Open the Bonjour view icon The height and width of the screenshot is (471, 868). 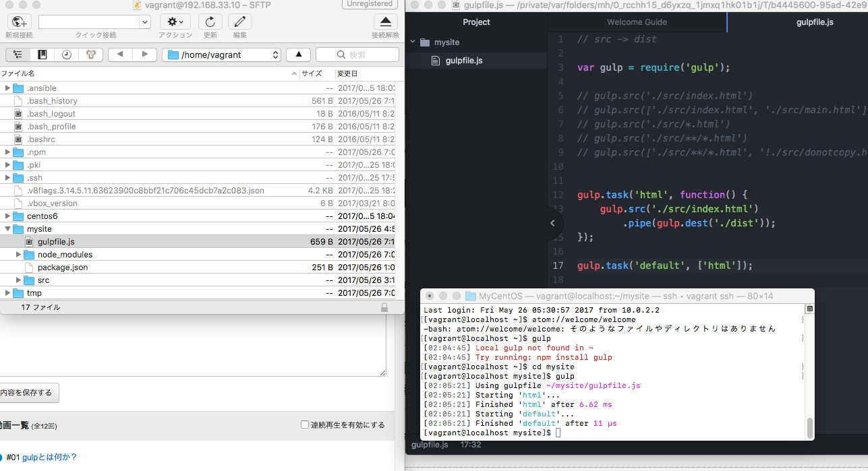tap(90, 55)
